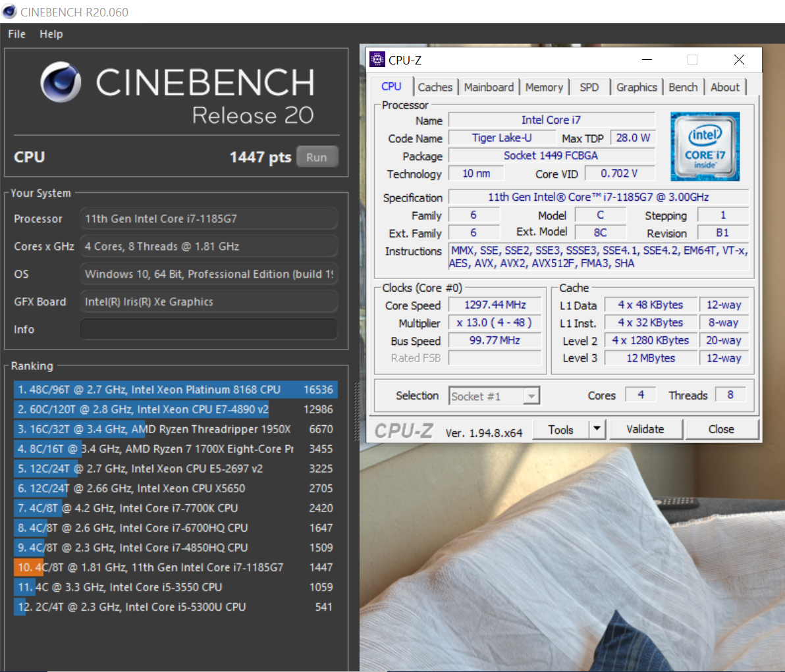Click the GFX Board field
The image size is (785, 672).
click(209, 301)
